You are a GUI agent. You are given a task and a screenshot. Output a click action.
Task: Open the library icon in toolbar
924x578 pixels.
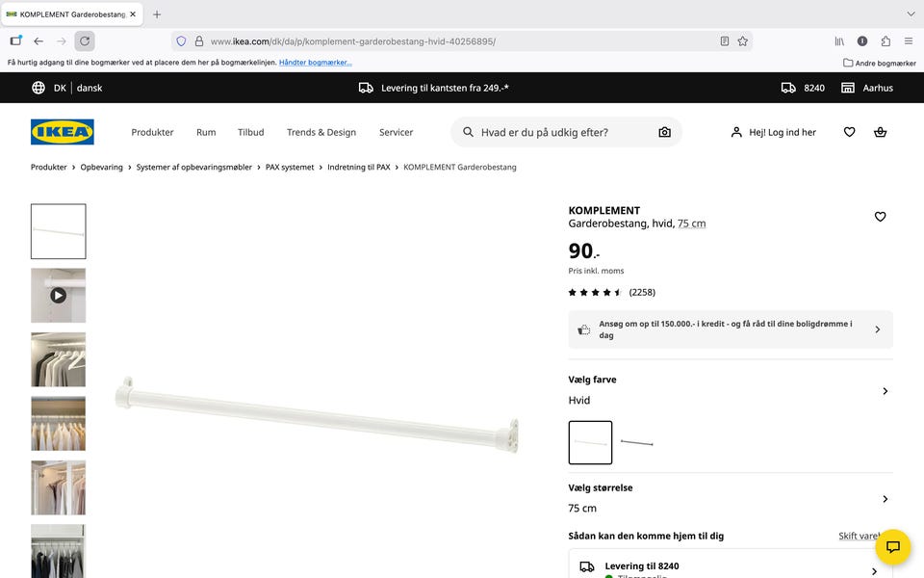839,41
